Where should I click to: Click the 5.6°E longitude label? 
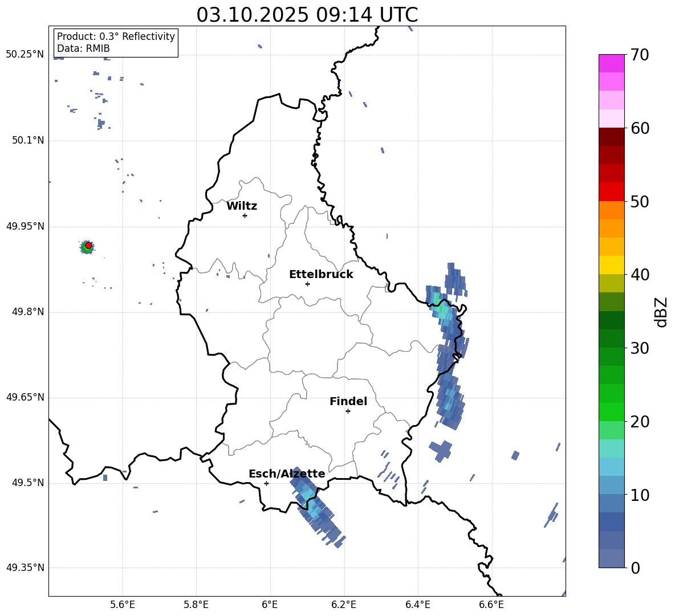123,605
